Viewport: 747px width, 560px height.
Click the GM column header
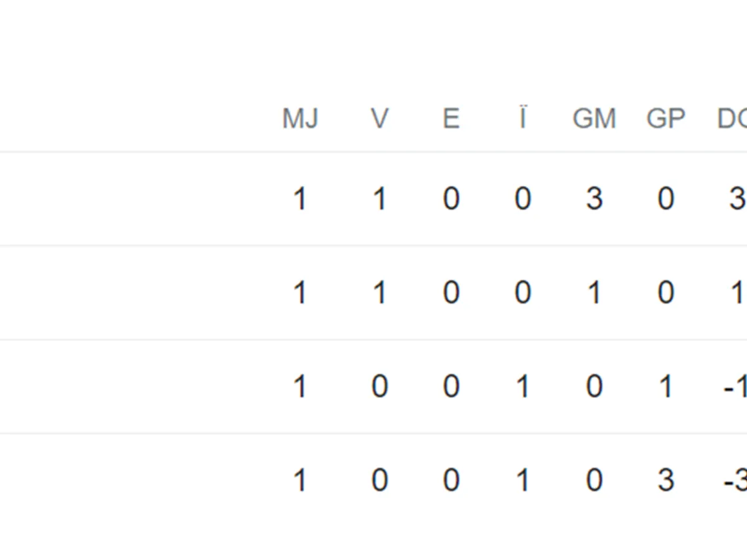click(594, 118)
